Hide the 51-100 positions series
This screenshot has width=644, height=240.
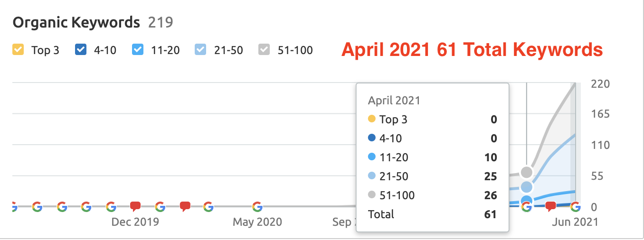263,49
